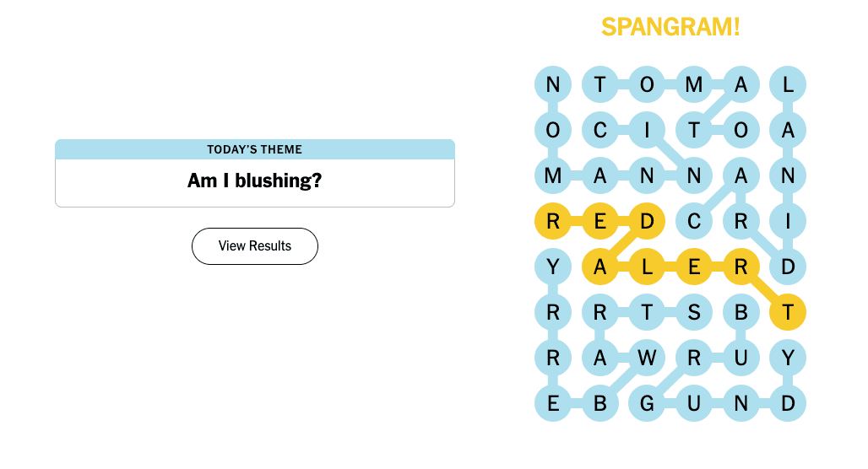This screenshot has width=868, height=469.
Task: Tap the W letter tile in STRAWBERRY
Action: point(647,358)
